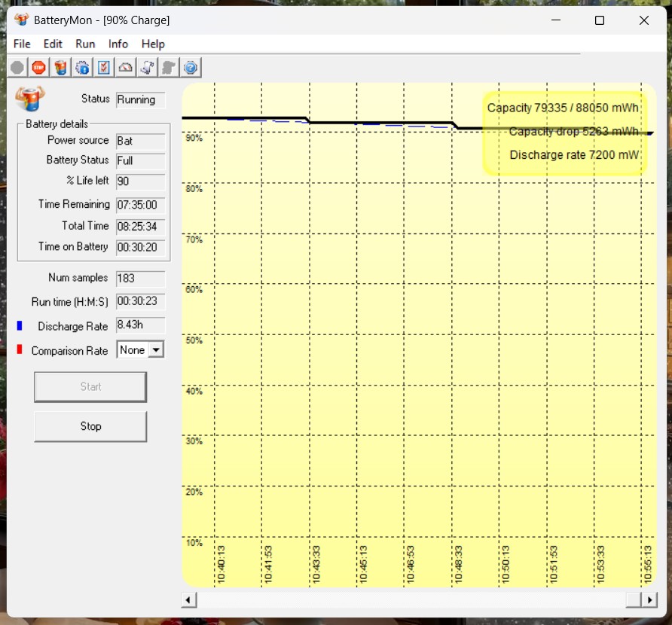Open system info from the gear toolbar icon
Viewport: 672px width, 625px height.
click(82, 68)
